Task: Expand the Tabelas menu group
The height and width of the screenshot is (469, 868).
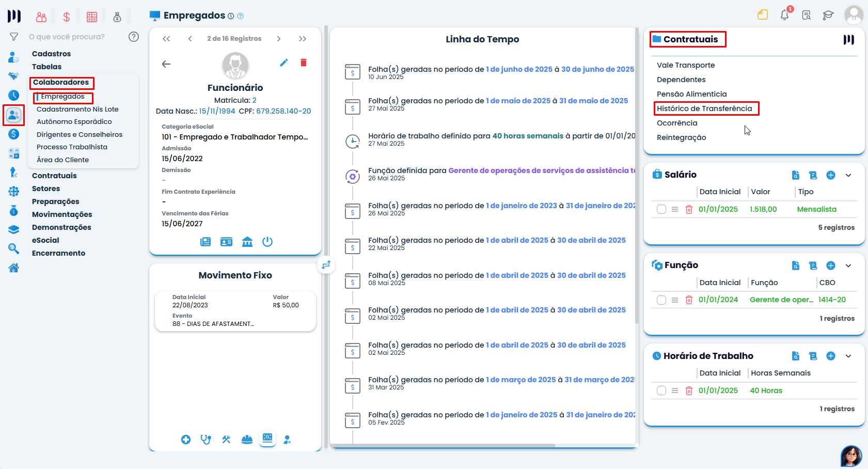Action: point(46,67)
